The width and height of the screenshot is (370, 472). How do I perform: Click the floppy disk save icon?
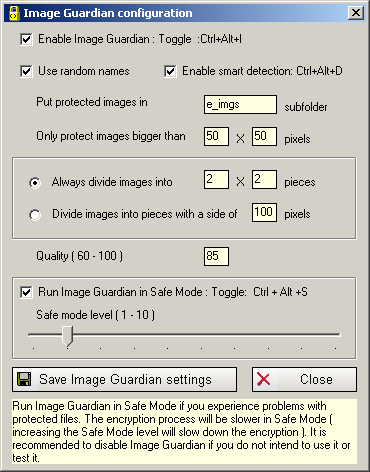(24, 379)
